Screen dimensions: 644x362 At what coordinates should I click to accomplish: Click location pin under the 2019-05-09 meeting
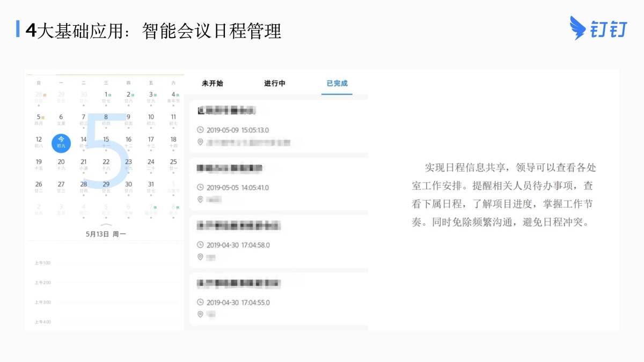[x=201, y=142]
